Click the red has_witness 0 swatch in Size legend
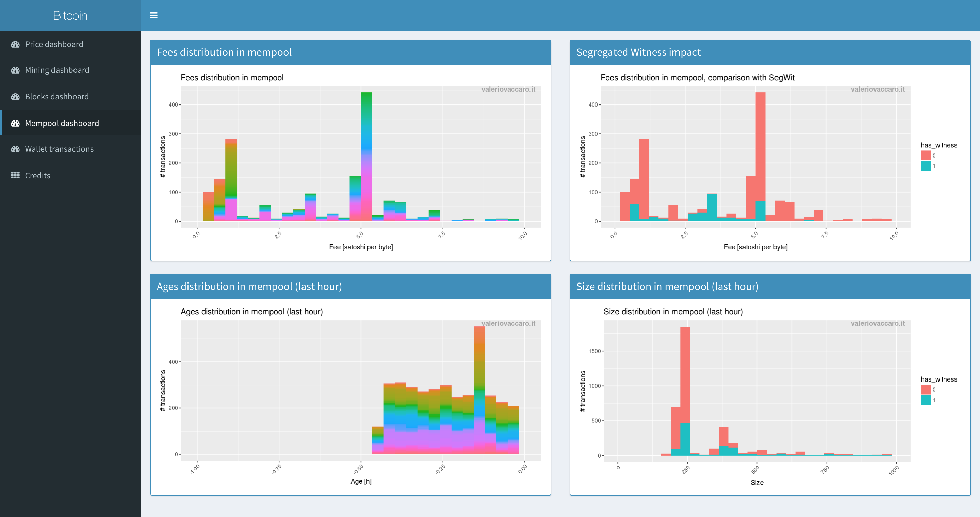 coord(926,390)
